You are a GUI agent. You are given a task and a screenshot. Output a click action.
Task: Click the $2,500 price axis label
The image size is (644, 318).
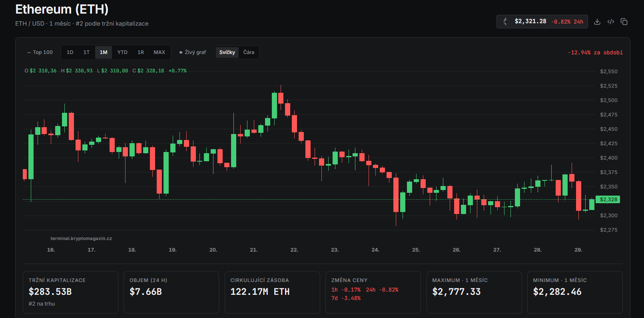click(608, 100)
